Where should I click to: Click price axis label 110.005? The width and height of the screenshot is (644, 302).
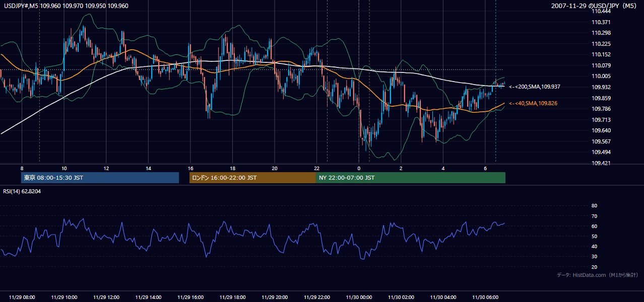point(601,77)
